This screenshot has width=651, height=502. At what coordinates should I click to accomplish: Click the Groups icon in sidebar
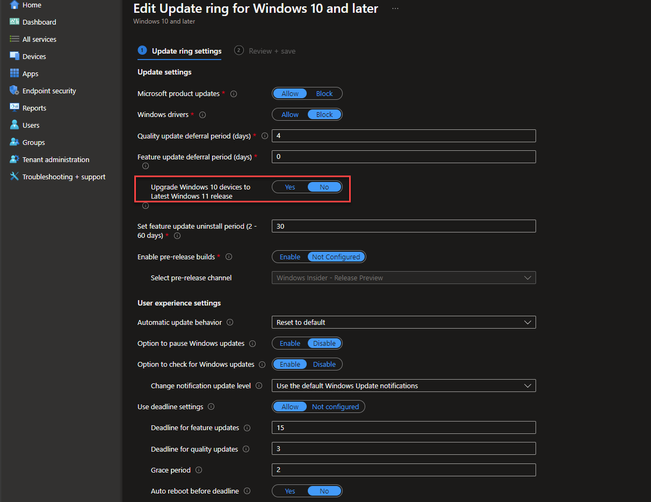coord(15,142)
